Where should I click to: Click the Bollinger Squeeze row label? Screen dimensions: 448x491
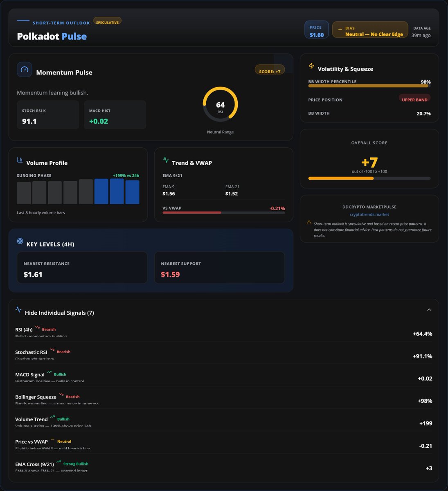(36, 397)
